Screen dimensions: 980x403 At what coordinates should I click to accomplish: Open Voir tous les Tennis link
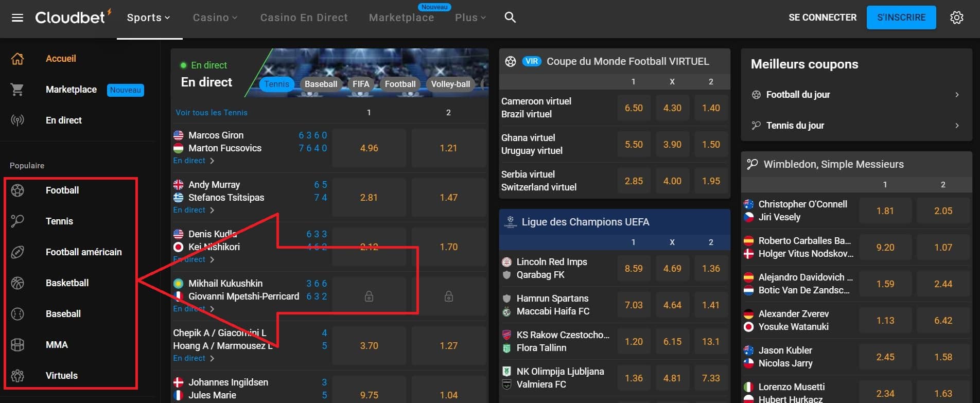[212, 113]
